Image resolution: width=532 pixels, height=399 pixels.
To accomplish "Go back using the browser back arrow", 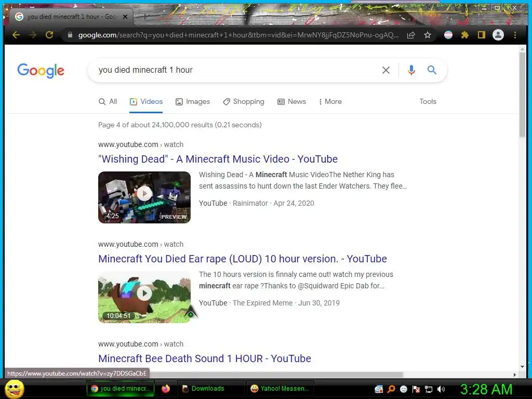I will coord(16,35).
